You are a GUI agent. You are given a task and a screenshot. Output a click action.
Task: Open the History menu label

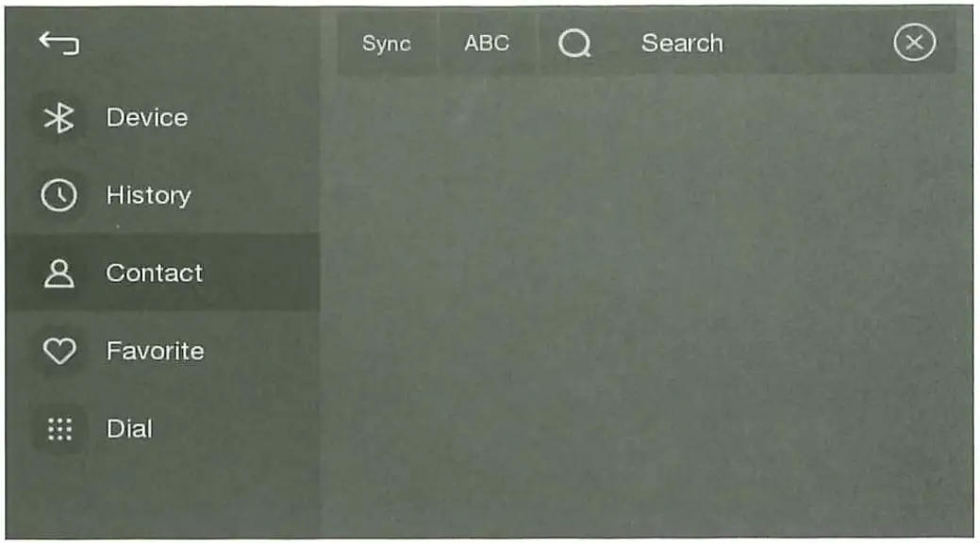pos(149,195)
